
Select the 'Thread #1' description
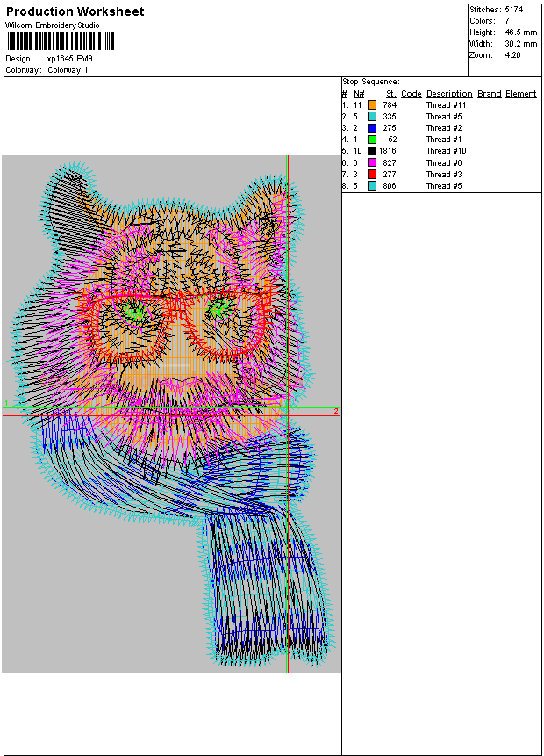[x=444, y=140]
